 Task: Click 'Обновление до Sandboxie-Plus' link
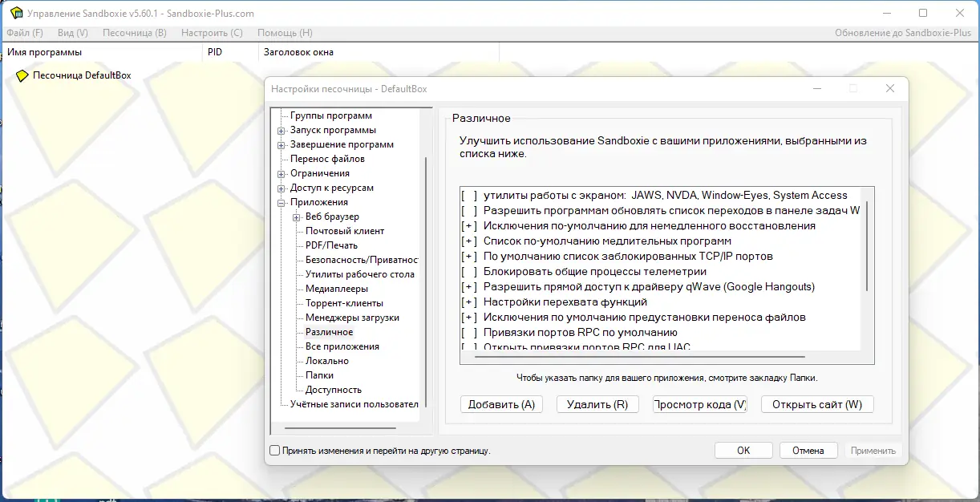(902, 32)
